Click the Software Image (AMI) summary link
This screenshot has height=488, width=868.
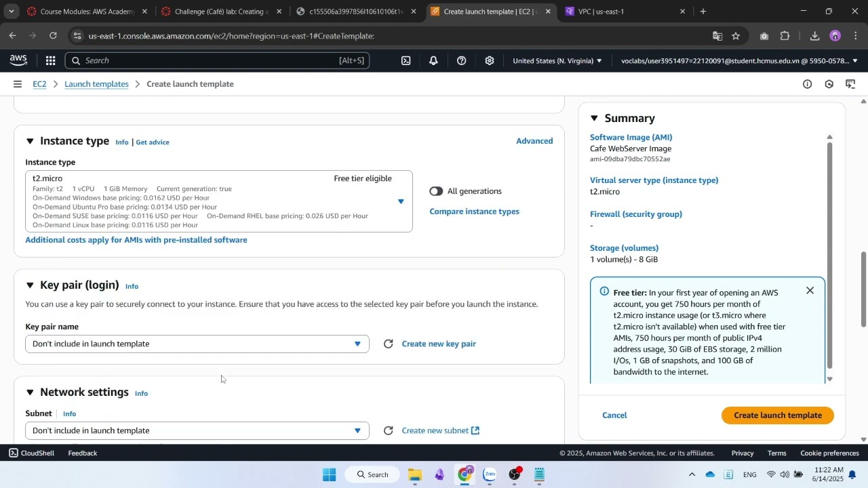click(631, 138)
